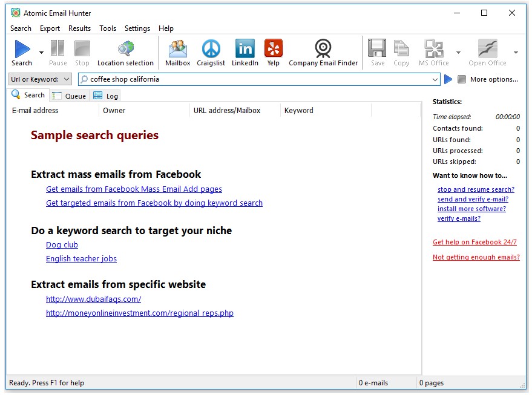Click the stop and resume search help link
The width and height of the screenshot is (532, 395).
point(476,189)
